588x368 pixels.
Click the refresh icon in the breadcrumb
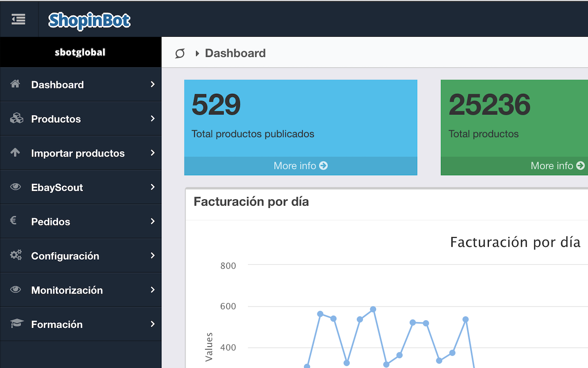click(180, 53)
